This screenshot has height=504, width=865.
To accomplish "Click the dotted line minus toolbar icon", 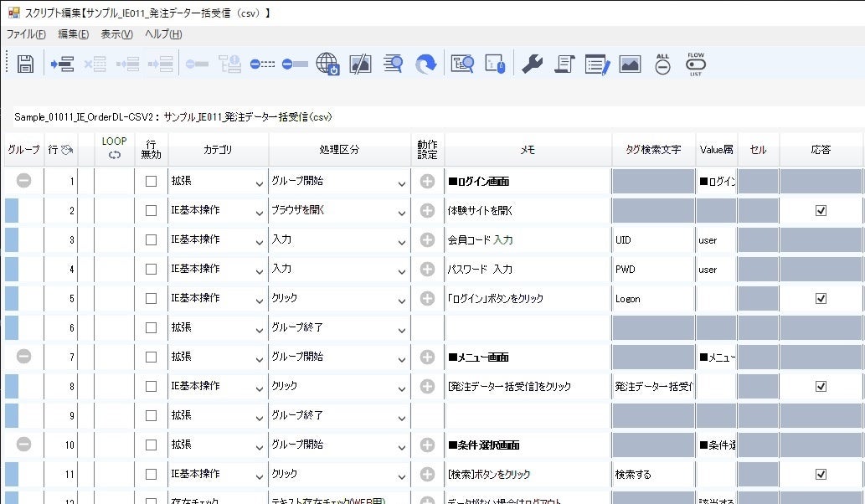I will click(x=263, y=64).
